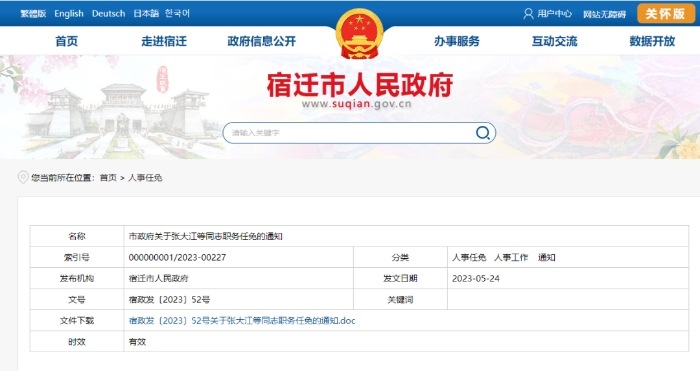Open 办事服务 navigation menu
Viewport: 700px width, 371px height.
tap(457, 42)
